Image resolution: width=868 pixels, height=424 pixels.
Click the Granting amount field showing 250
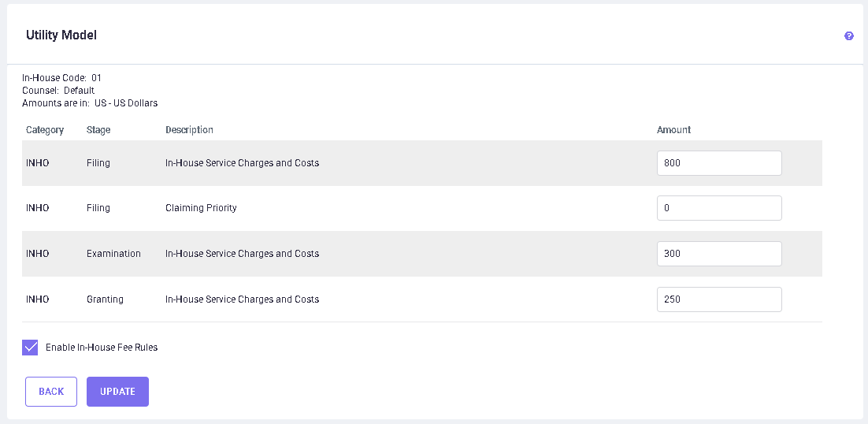click(718, 299)
